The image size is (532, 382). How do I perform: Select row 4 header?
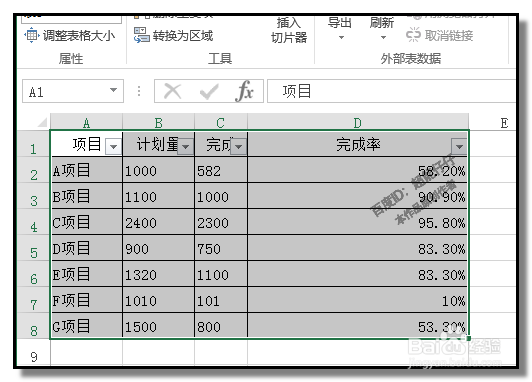[x=33, y=222]
